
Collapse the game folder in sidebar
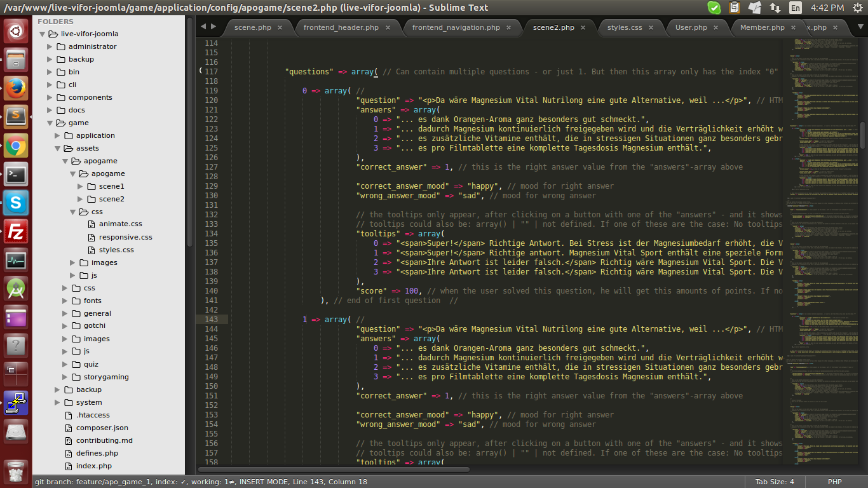[x=50, y=123]
